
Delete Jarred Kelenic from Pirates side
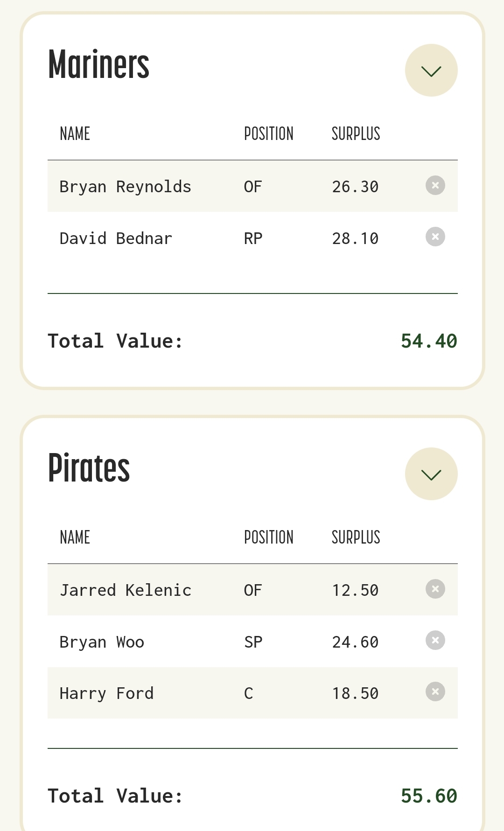[435, 589]
